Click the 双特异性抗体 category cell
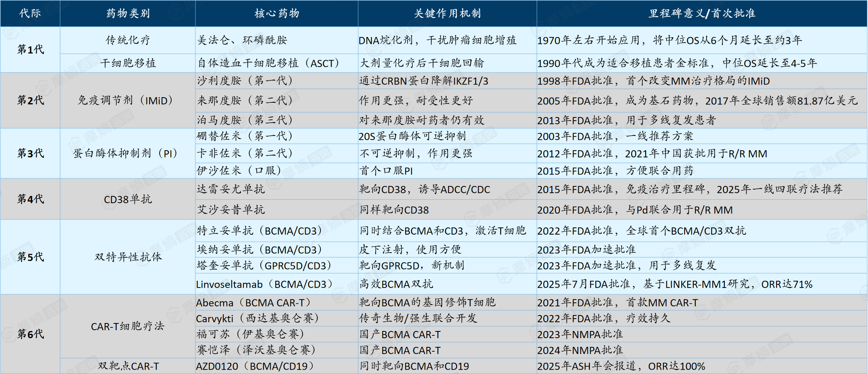868x374 pixels. (128, 257)
